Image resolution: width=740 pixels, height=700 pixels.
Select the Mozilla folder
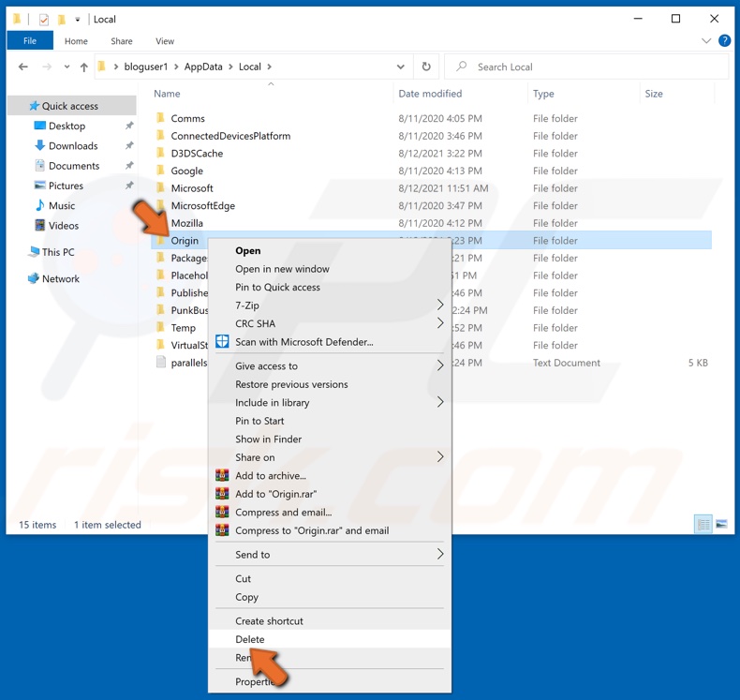186,223
